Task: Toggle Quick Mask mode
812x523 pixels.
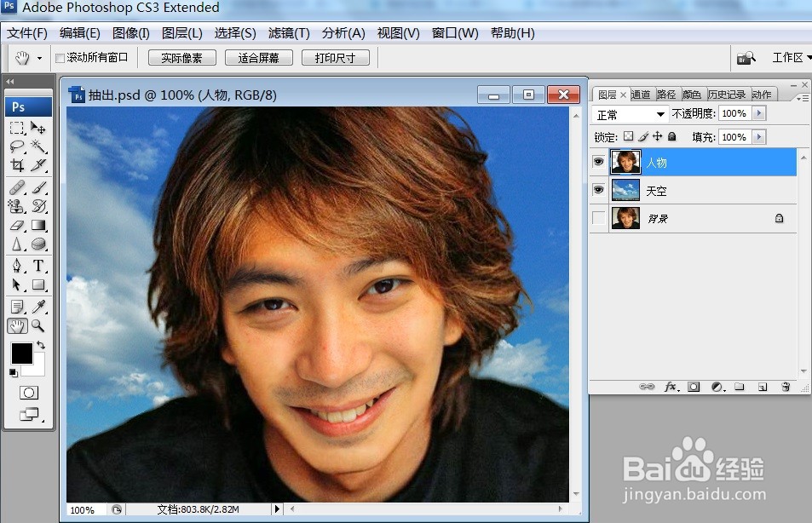Action: point(28,393)
